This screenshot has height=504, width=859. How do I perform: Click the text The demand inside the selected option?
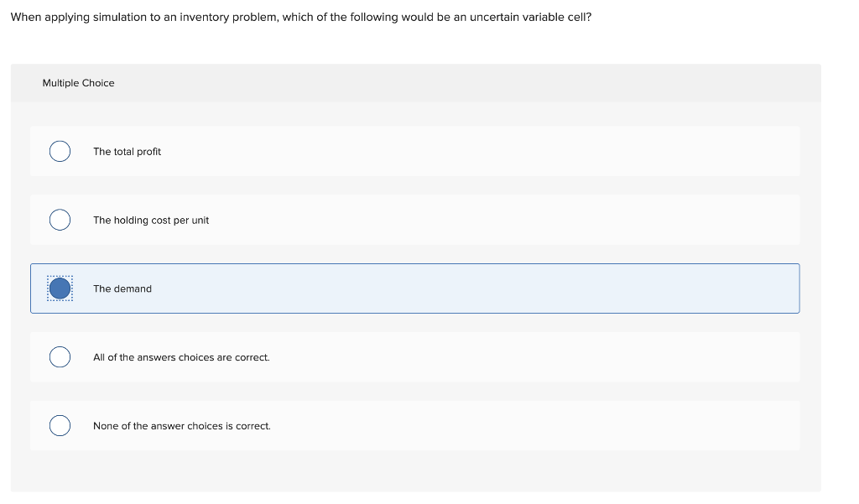122,288
